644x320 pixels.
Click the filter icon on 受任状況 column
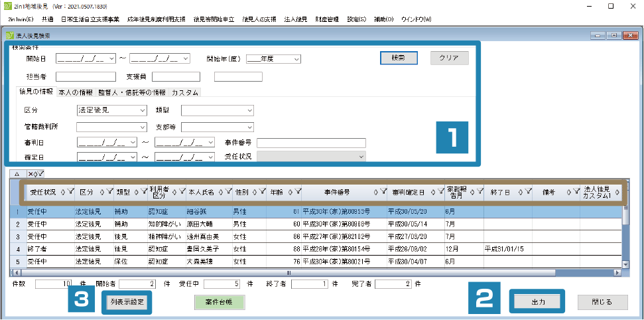click(x=70, y=192)
